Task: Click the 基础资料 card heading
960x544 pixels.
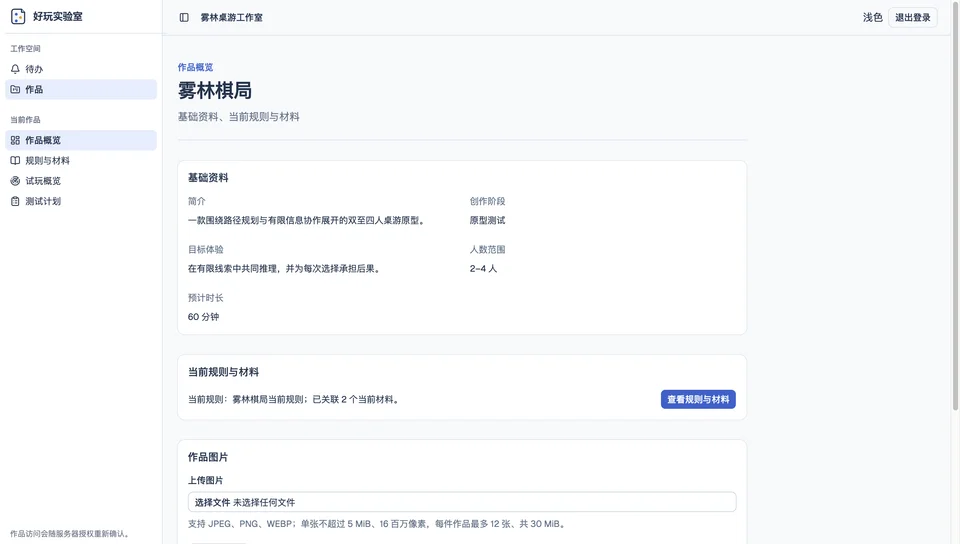Action: (208, 177)
